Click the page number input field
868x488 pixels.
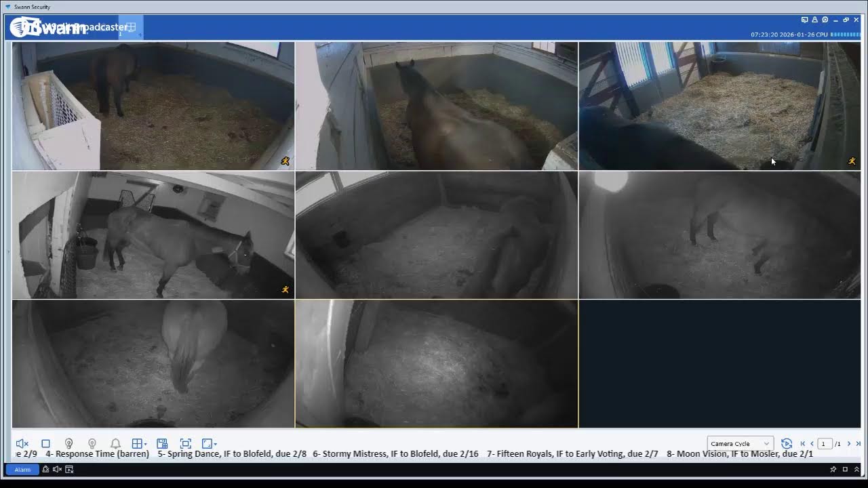[x=825, y=443]
